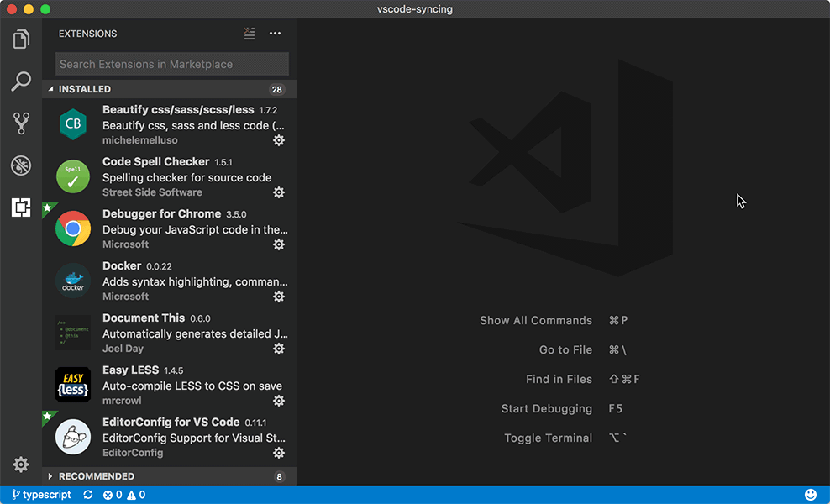Click the Start Debugging hint
This screenshot has width=830, height=504.
(547, 409)
